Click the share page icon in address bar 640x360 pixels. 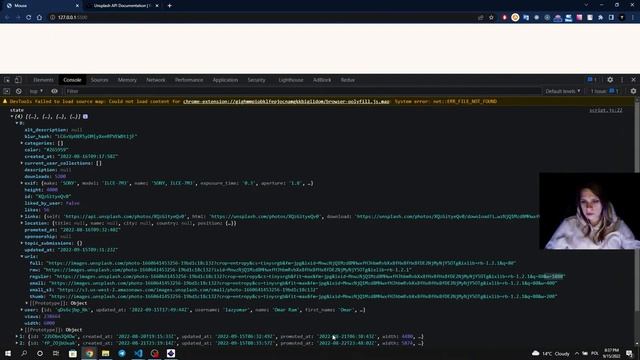point(480,18)
